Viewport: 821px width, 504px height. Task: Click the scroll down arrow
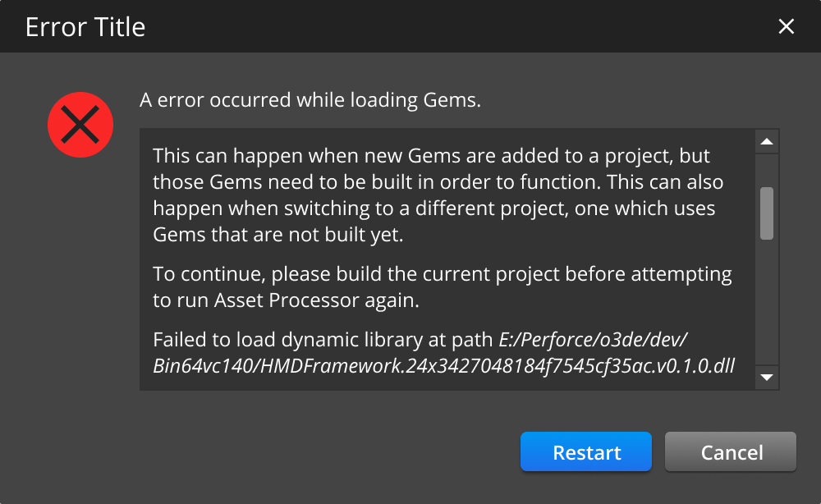click(767, 377)
